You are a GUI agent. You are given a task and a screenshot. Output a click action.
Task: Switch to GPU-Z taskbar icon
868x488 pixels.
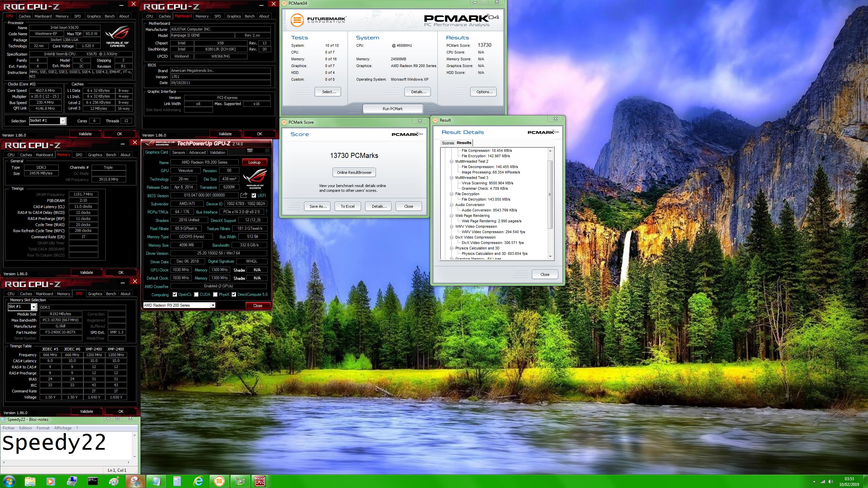(240, 481)
